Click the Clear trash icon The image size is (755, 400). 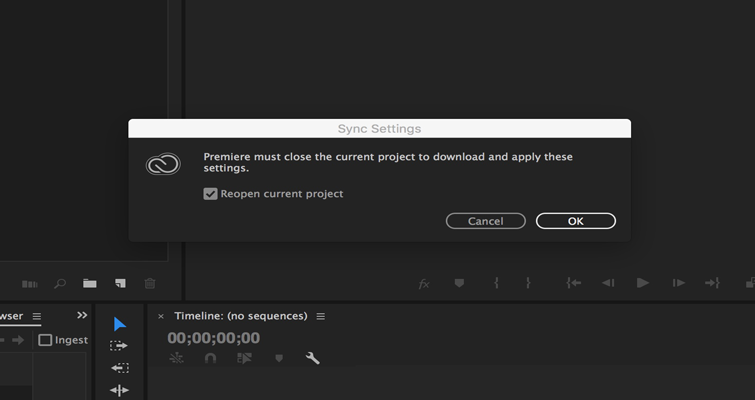click(x=150, y=284)
